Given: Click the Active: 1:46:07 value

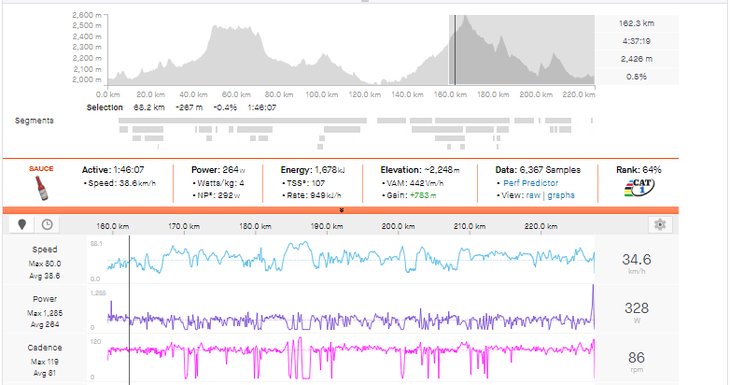Looking at the screenshot, I should pyautogui.click(x=113, y=170).
